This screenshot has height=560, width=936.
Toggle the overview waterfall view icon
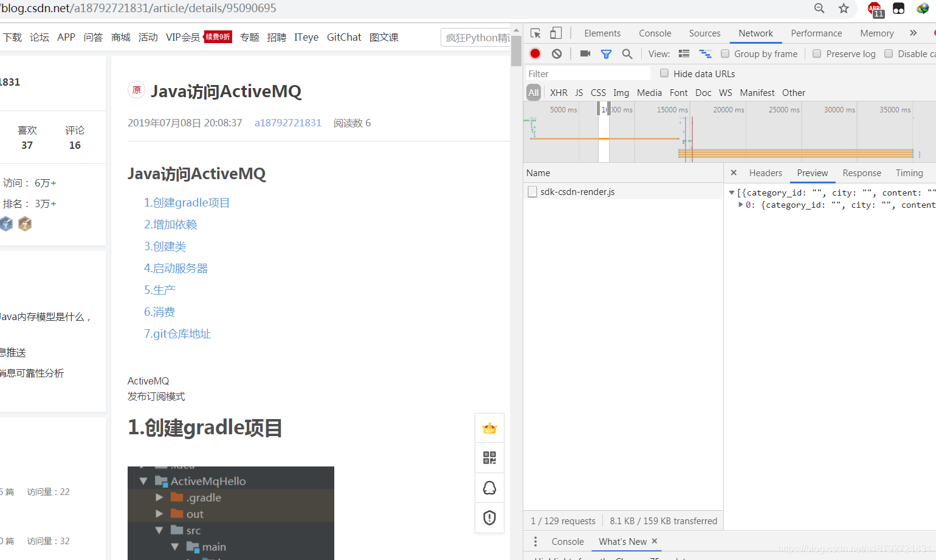(x=705, y=53)
